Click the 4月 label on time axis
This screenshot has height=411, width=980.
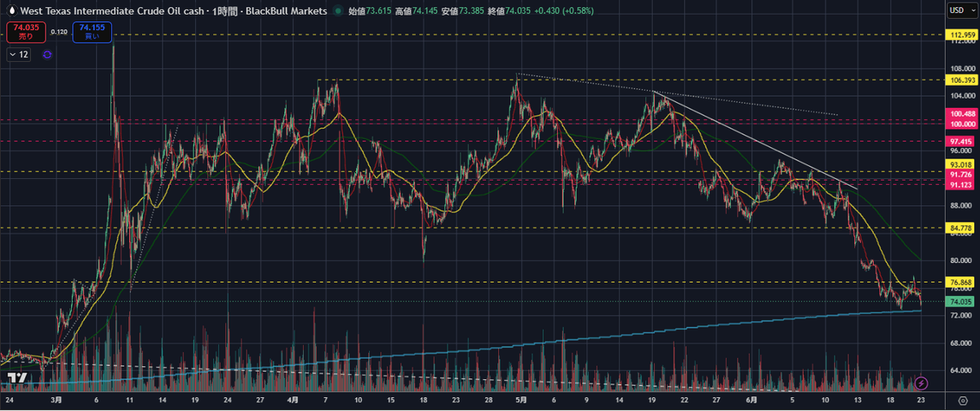pyautogui.click(x=293, y=401)
